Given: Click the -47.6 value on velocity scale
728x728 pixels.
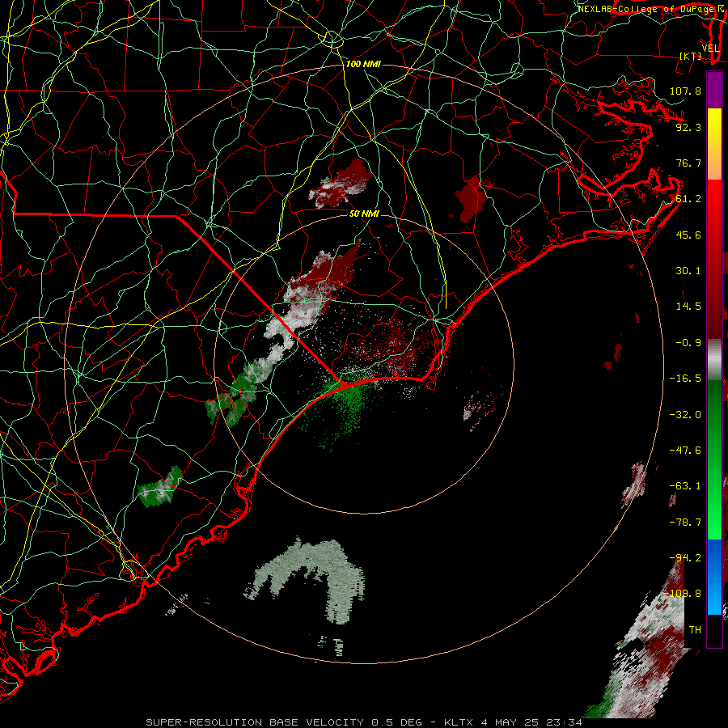Looking at the screenshot, I should click(685, 451).
